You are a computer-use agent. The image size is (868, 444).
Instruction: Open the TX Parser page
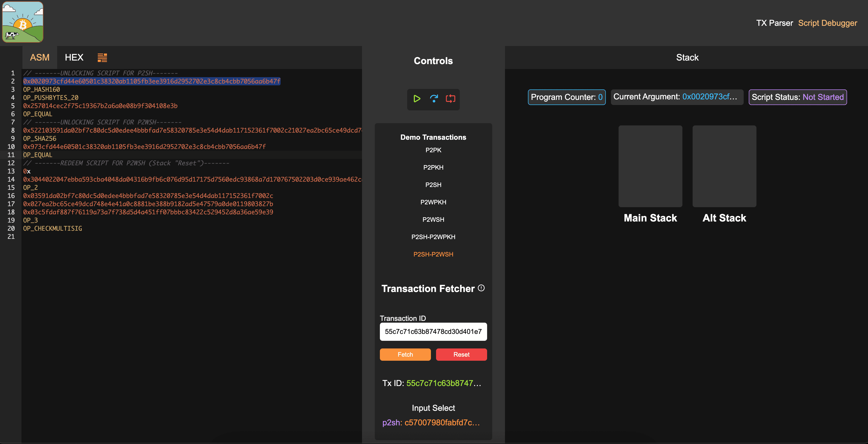pos(775,22)
